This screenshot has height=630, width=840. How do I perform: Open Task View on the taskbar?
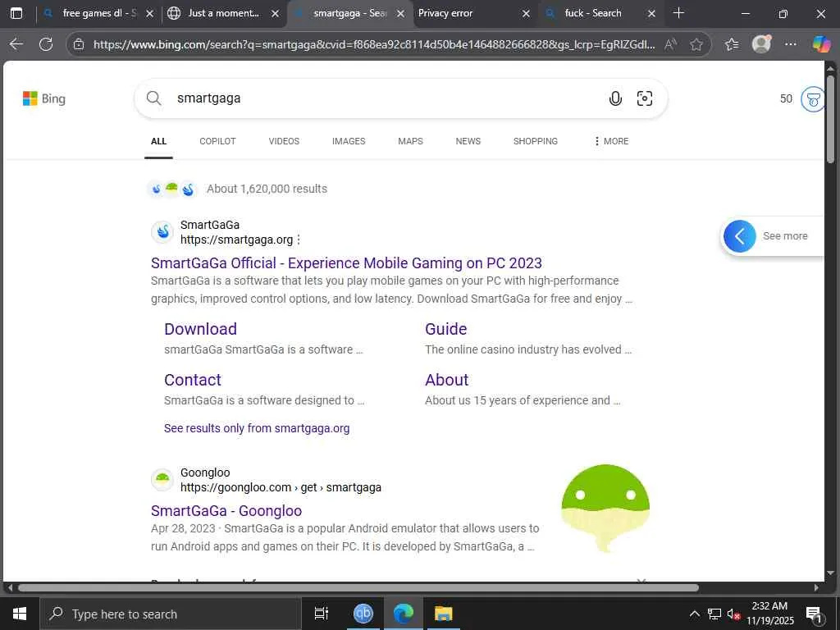pyautogui.click(x=322, y=614)
